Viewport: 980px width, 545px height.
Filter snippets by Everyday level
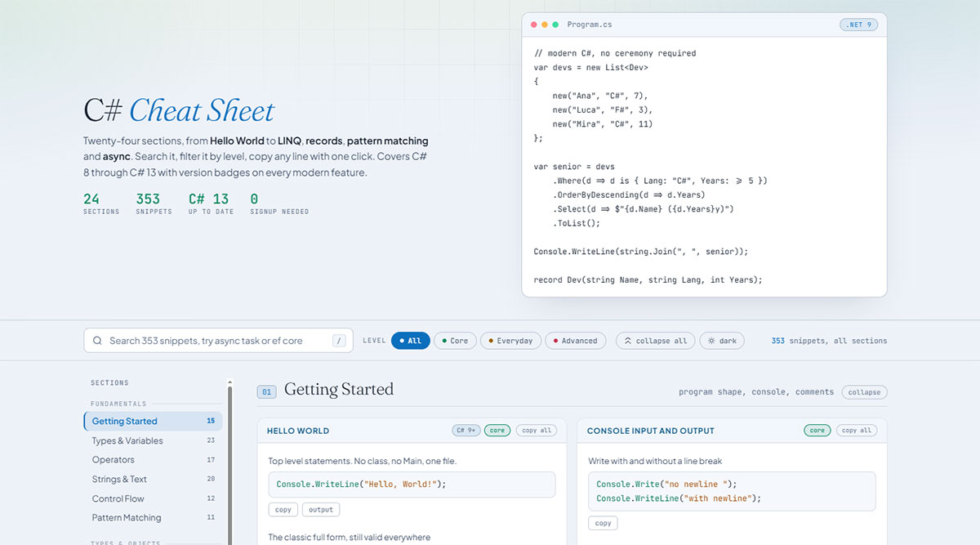(x=510, y=341)
